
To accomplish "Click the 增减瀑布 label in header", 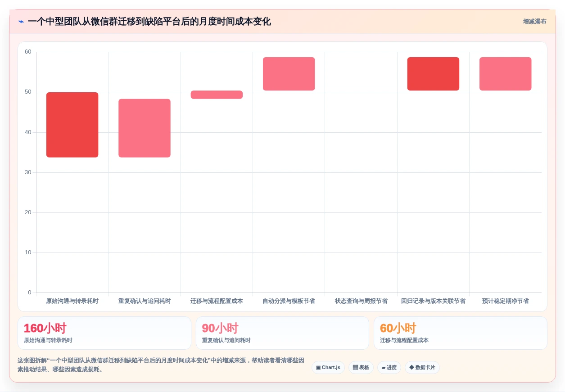I will [534, 22].
